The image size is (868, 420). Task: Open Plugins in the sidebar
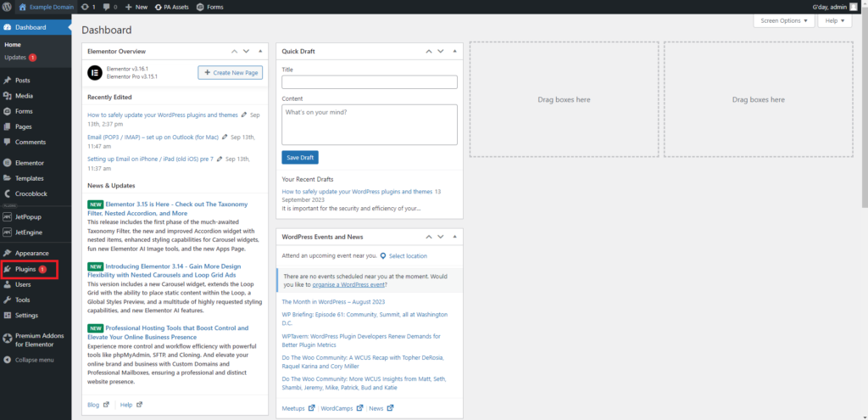[x=36, y=269]
